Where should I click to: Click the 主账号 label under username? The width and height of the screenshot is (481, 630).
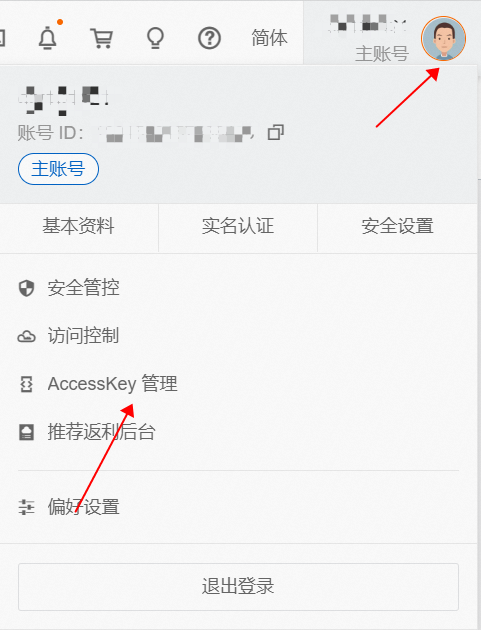click(382, 54)
